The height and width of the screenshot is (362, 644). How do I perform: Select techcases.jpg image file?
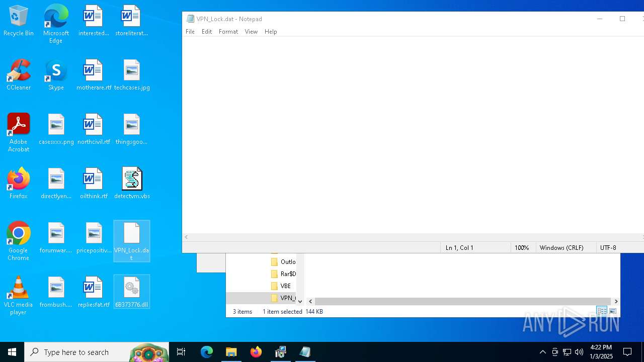coord(132,75)
